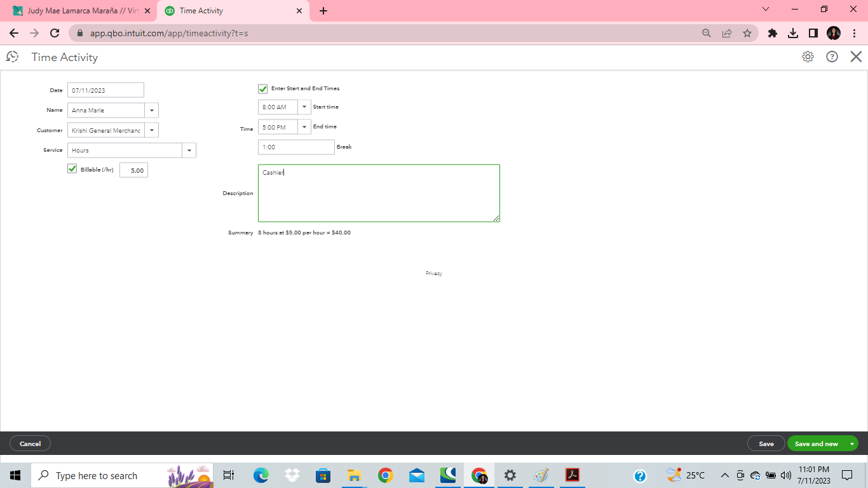The height and width of the screenshot is (488, 868).
Task: Click the billable rate field showing 5.00
Action: (x=133, y=170)
